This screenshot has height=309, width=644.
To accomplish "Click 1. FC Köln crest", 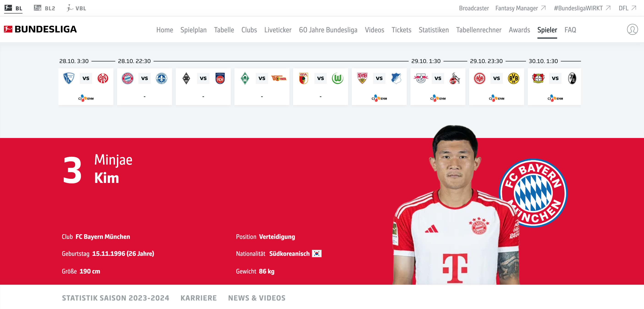I will [x=455, y=78].
